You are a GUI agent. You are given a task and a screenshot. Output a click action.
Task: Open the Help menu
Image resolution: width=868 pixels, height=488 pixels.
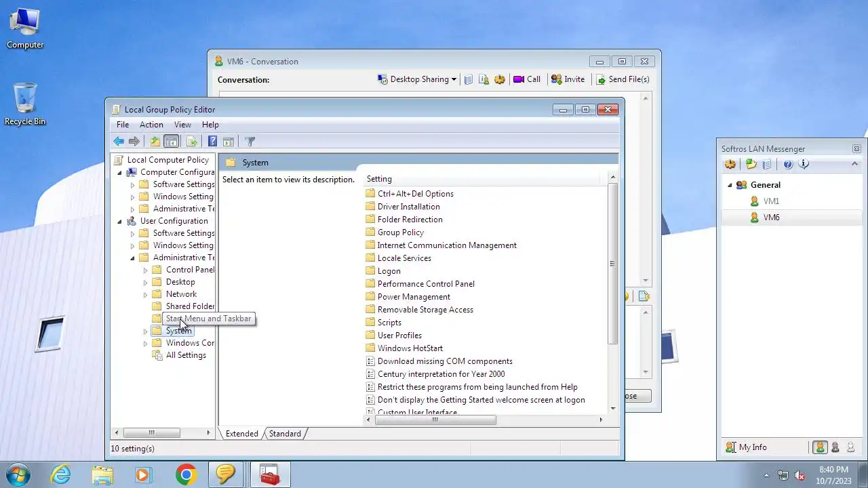(210, 125)
